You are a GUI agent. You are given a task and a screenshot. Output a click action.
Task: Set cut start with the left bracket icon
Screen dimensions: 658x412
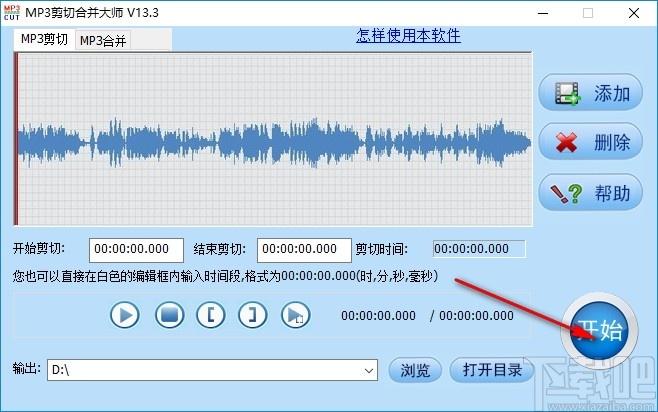point(211,315)
